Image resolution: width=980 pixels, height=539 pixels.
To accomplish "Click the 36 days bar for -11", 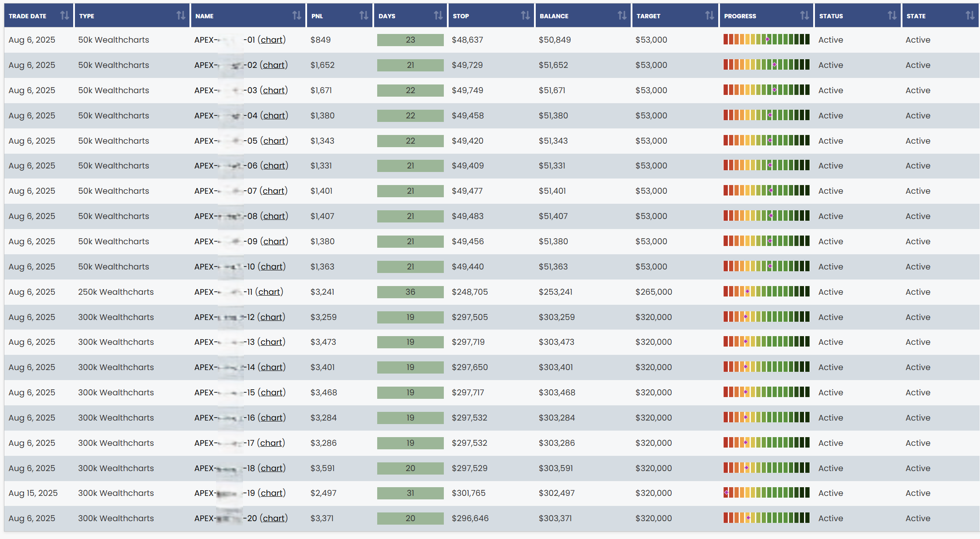I will pyautogui.click(x=410, y=292).
